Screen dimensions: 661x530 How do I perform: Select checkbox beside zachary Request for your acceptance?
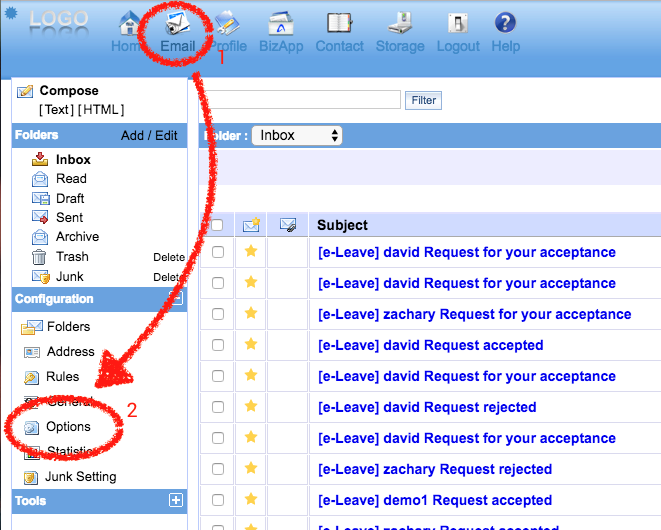218,314
